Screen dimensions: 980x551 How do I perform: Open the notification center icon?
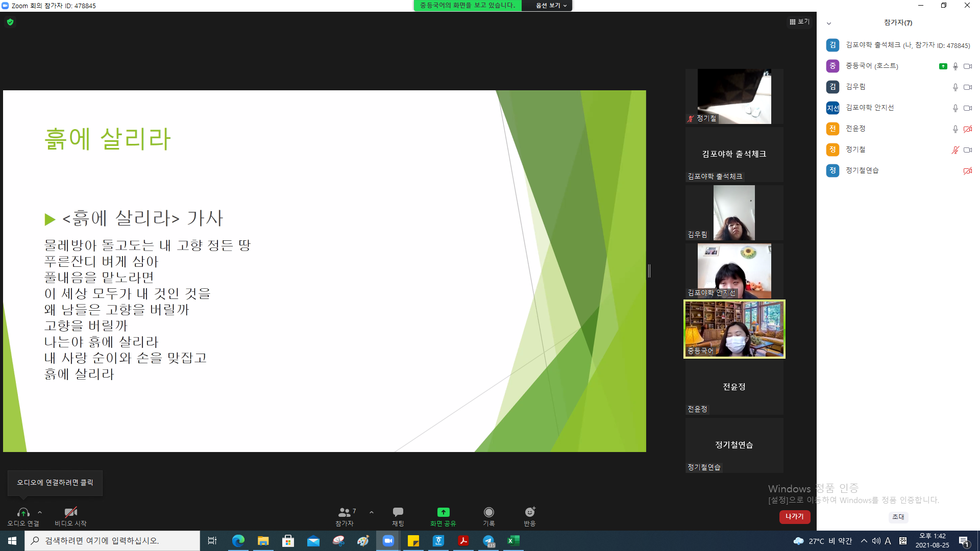(x=964, y=541)
